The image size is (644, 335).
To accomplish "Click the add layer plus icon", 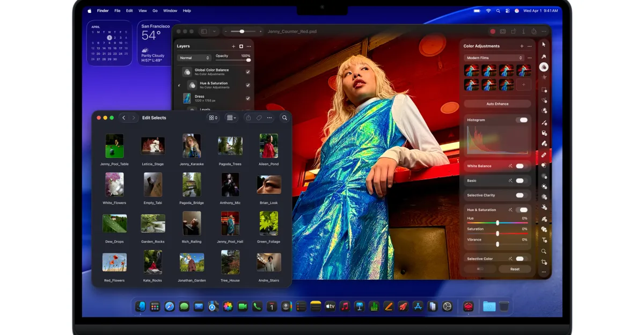I will [x=233, y=47].
